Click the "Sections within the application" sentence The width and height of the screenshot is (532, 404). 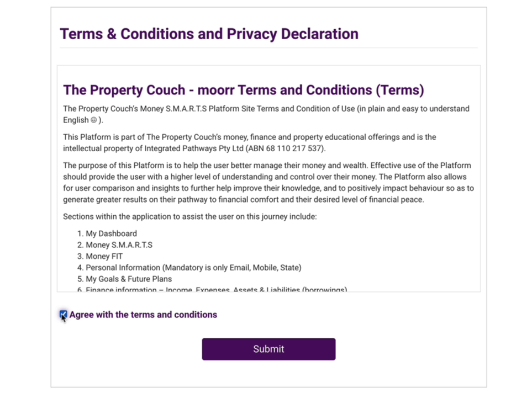tap(189, 216)
